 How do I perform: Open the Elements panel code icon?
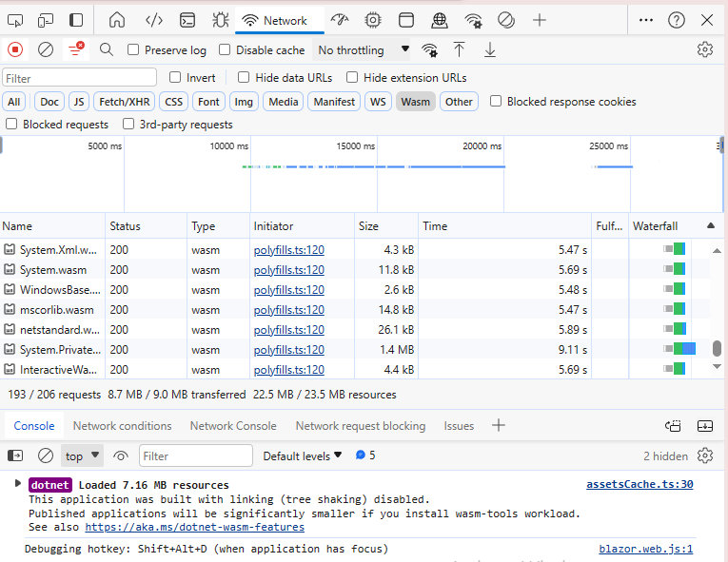(x=153, y=20)
